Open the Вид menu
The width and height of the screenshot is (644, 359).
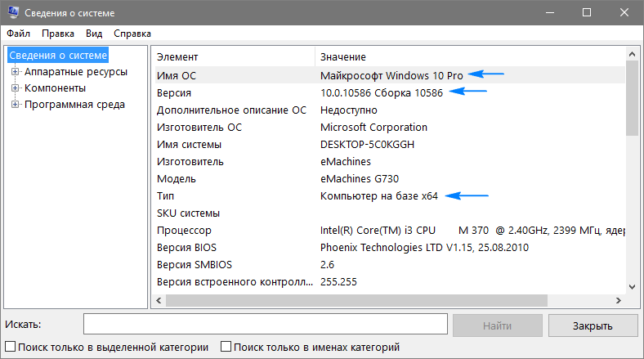(94, 34)
